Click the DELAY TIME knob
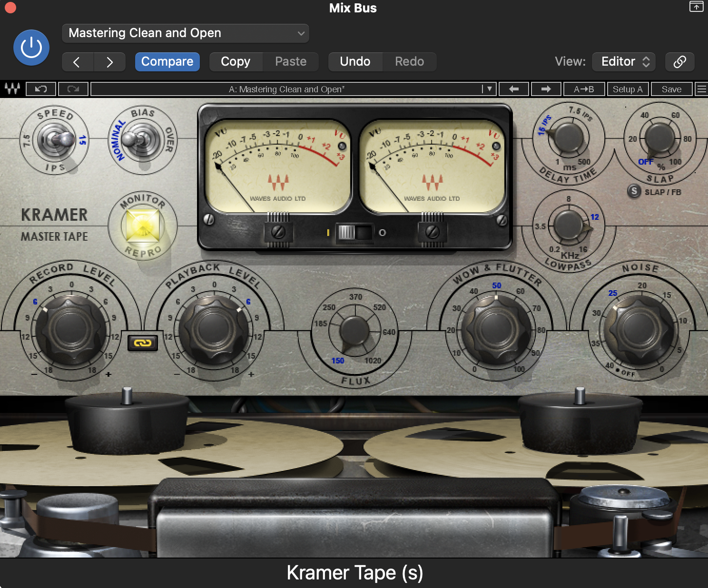The height and width of the screenshot is (588, 708). pyautogui.click(x=569, y=137)
